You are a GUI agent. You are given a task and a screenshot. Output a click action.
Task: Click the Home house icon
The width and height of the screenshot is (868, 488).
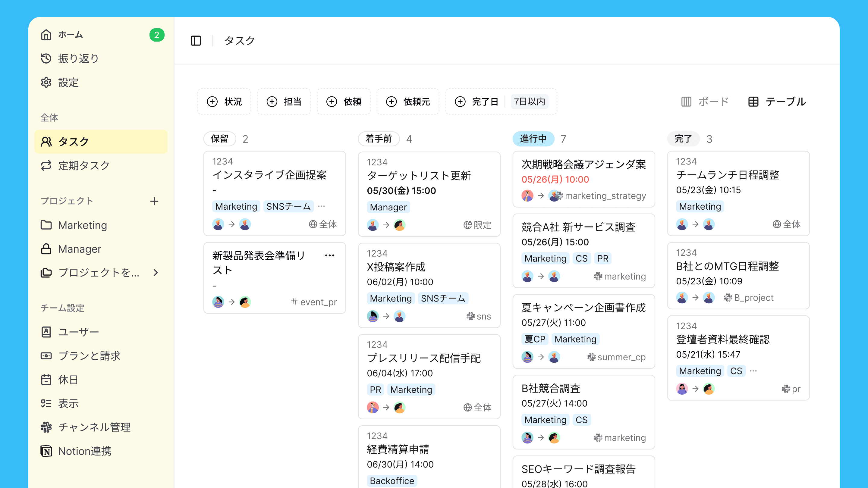46,35
